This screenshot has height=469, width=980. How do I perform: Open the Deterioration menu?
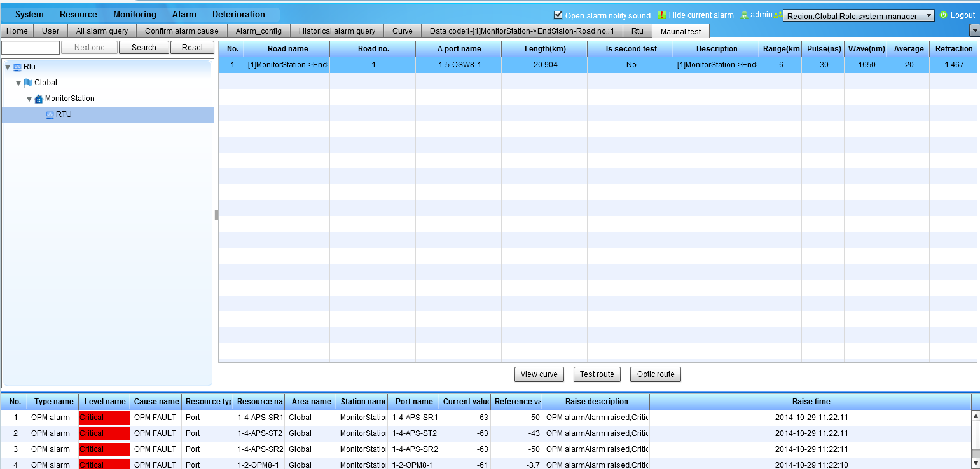pos(238,14)
